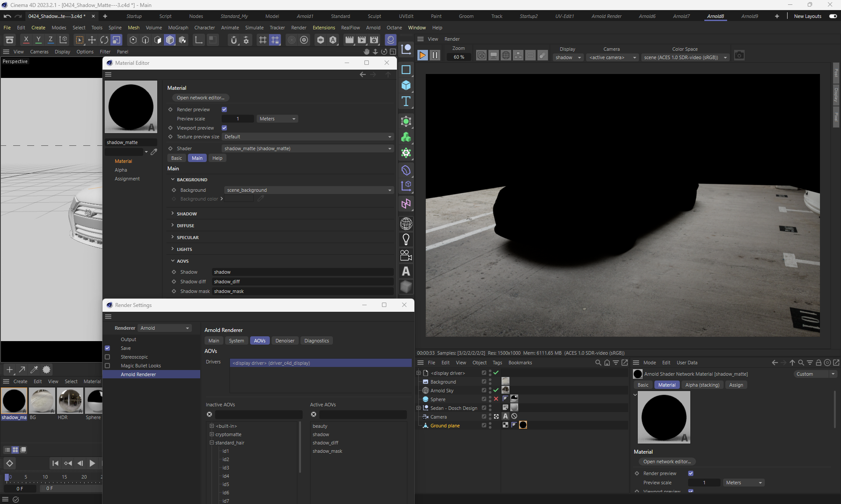841x504 pixels.
Task: Toggle the Viewport preview checkbox
Action: tap(224, 128)
